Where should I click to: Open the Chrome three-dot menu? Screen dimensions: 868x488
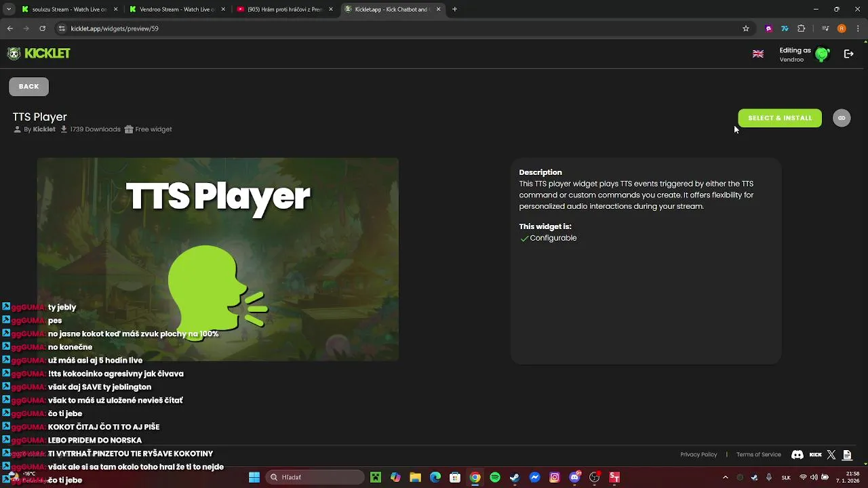(x=857, y=28)
